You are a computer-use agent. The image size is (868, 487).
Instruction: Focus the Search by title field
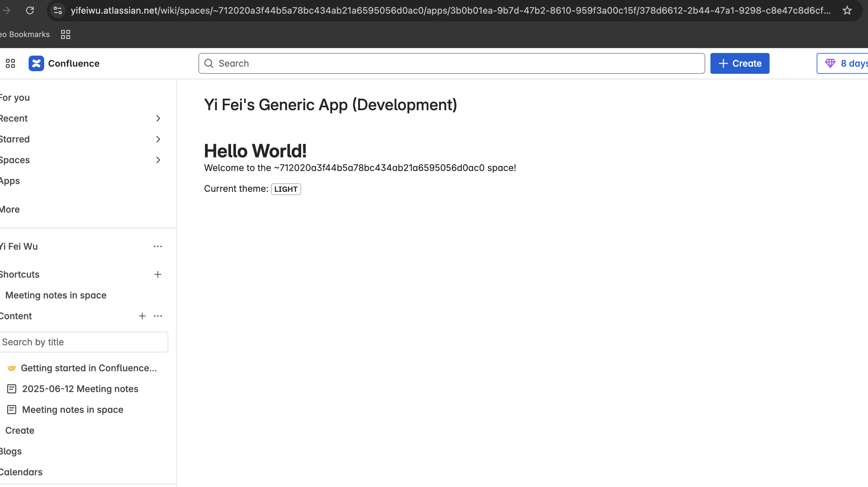tap(83, 342)
